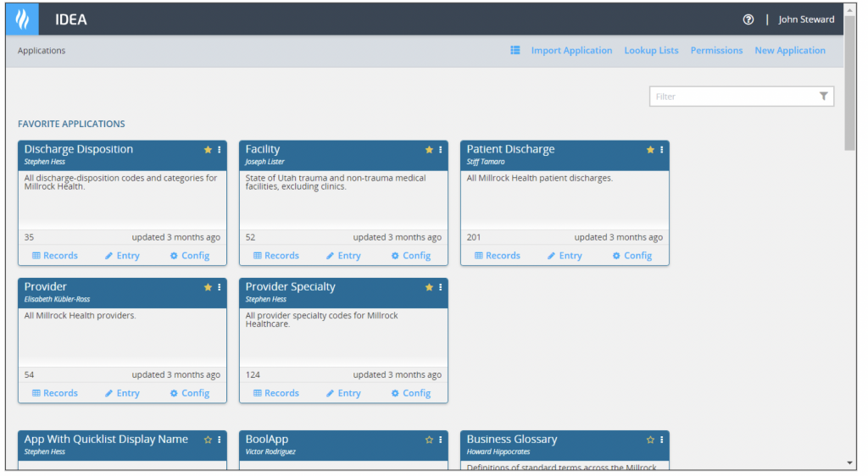Unfavorite Discharge Disposition using its star

click(x=208, y=150)
